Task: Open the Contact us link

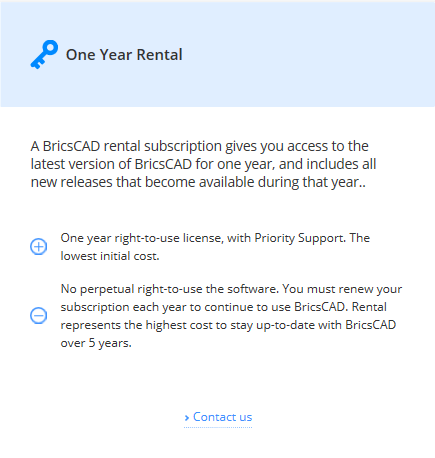Action: [x=222, y=417]
